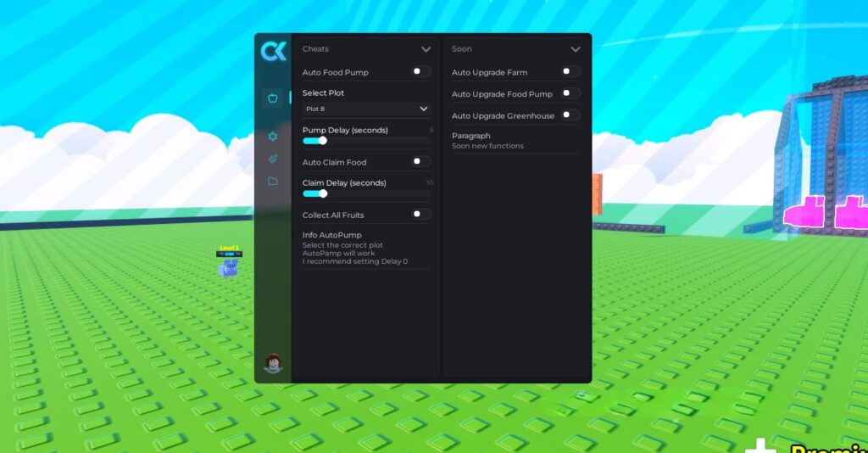Click the 'Soon new functions' paragraph text
The width and height of the screenshot is (868, 453).
tap(487, 146)
